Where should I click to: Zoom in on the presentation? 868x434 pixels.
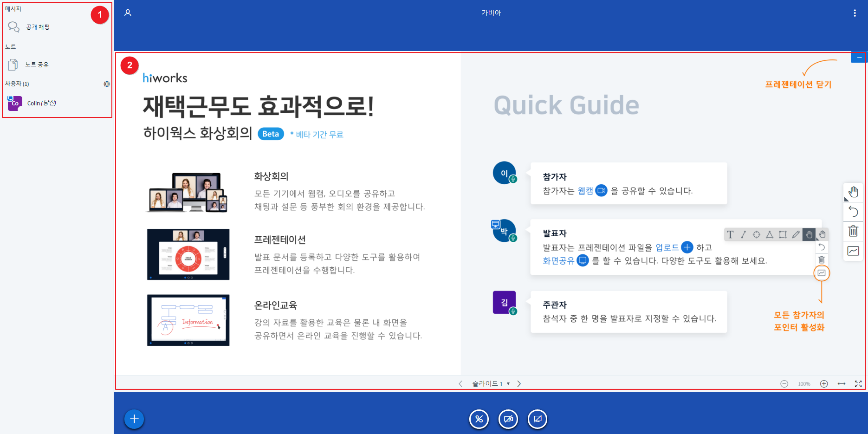pyautogui.click(x=824, y=384)
